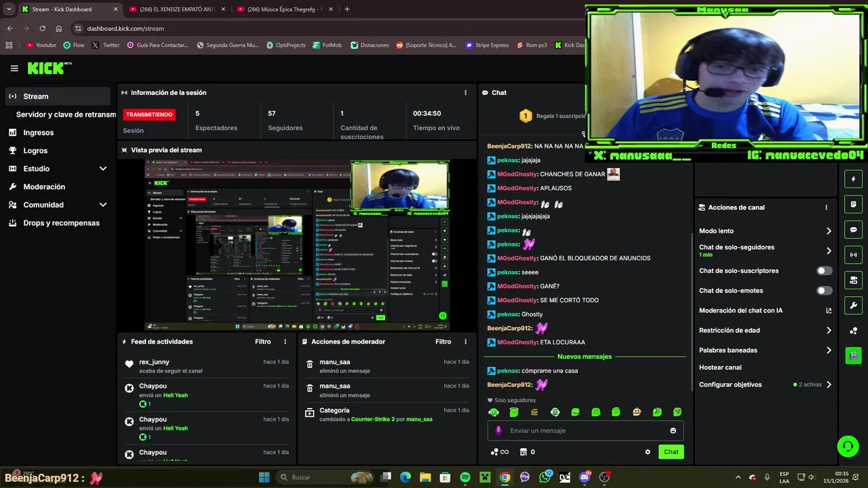Click the Kick logo
Viewport: 868px width, 488px height.
(x=49, y=68)
